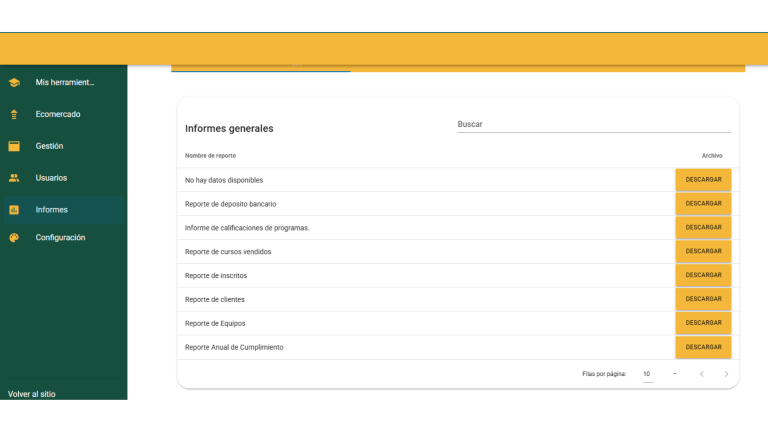768x432 pixels.
Task: Click the Informes generales heading
Action: pyautogui.click(x=229, y=128)
